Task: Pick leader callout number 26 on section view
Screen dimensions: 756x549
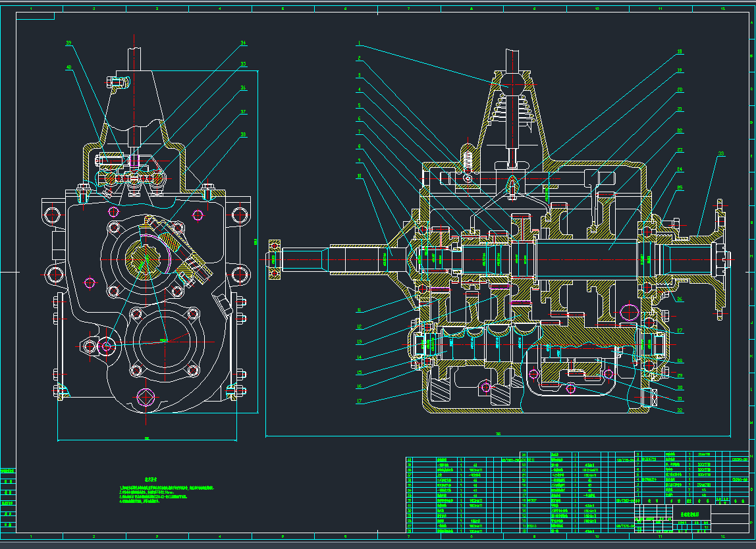Action: 680,299
